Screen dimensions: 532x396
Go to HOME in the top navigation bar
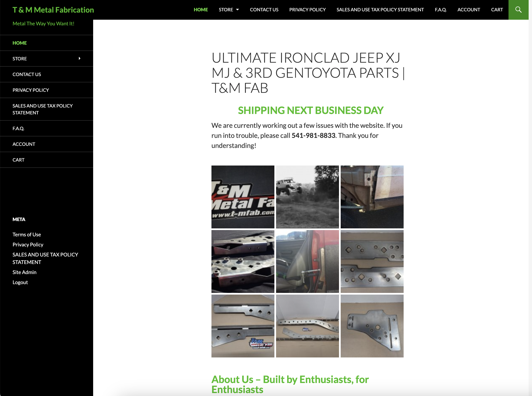click(201, 10)
